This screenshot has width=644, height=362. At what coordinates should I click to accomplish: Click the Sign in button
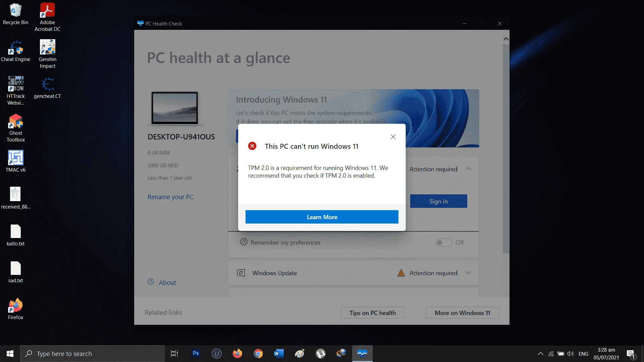point(438,201)
